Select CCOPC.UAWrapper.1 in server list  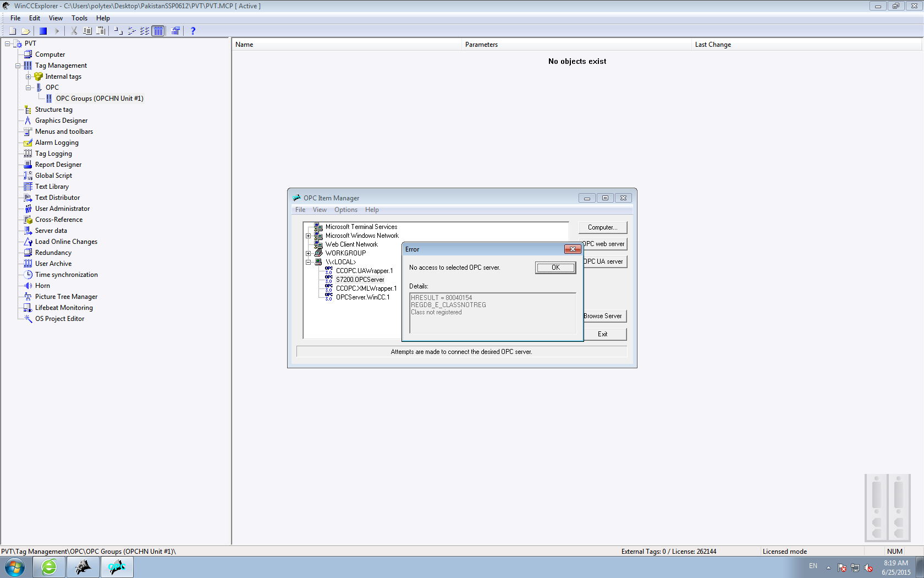click(x=365, y=271)
